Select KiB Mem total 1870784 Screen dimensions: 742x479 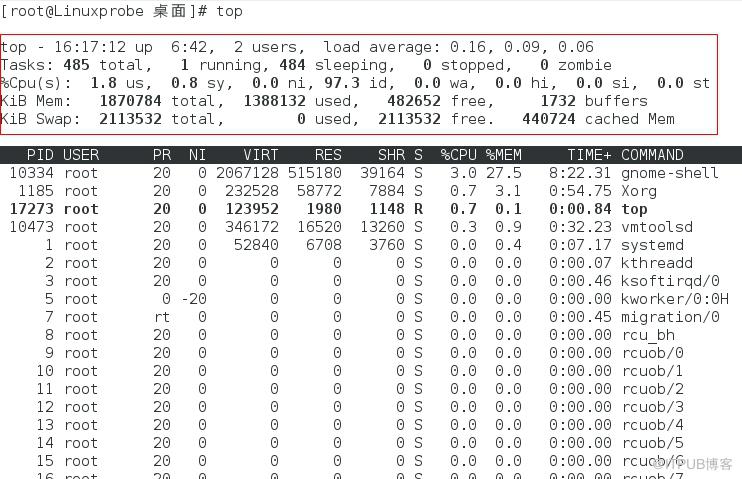pos(130,101)
